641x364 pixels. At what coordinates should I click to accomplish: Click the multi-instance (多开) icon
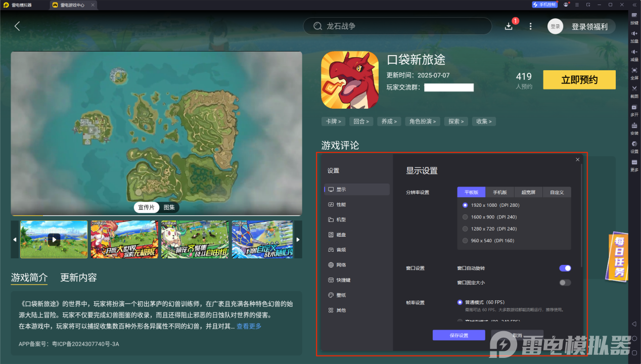634,108
